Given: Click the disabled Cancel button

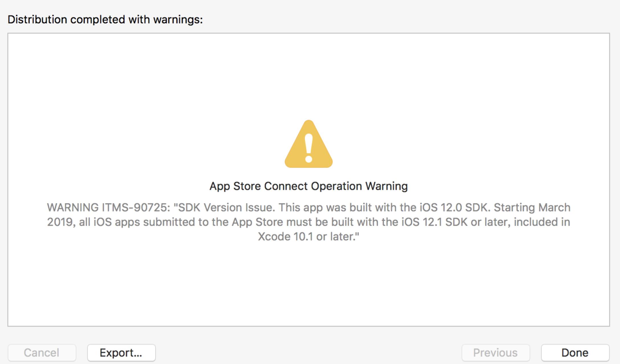Looking at the screenshot, I should click(42, 353).
